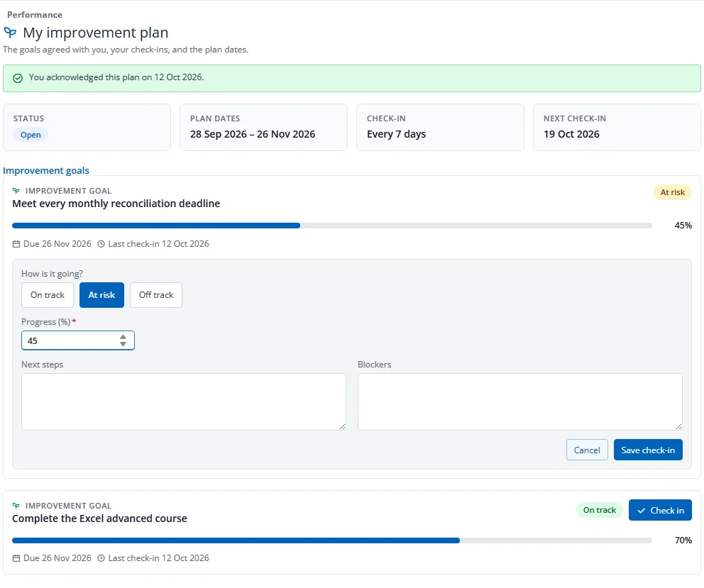Screen dimensions: 704x588
Task: Click the 'Every 7 days' check-in value
Action: coord(396,134)
